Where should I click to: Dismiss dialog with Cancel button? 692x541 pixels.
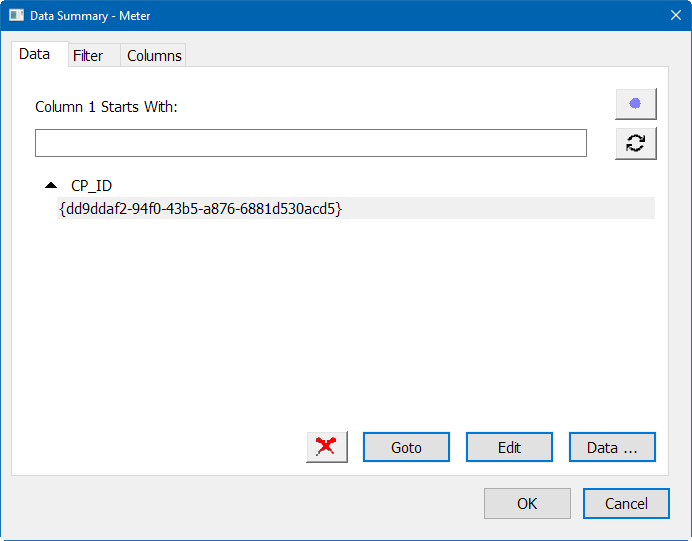(x=626, y=503)
